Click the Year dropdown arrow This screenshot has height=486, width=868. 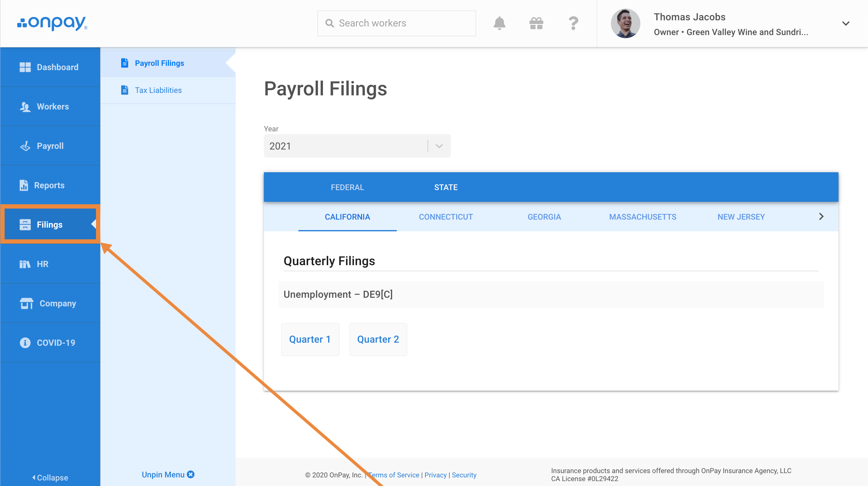439,146
